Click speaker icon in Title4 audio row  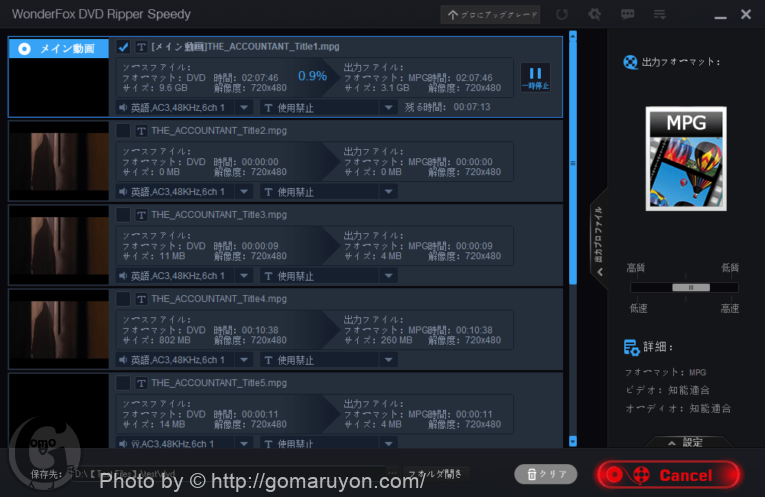tap(123, 360)
